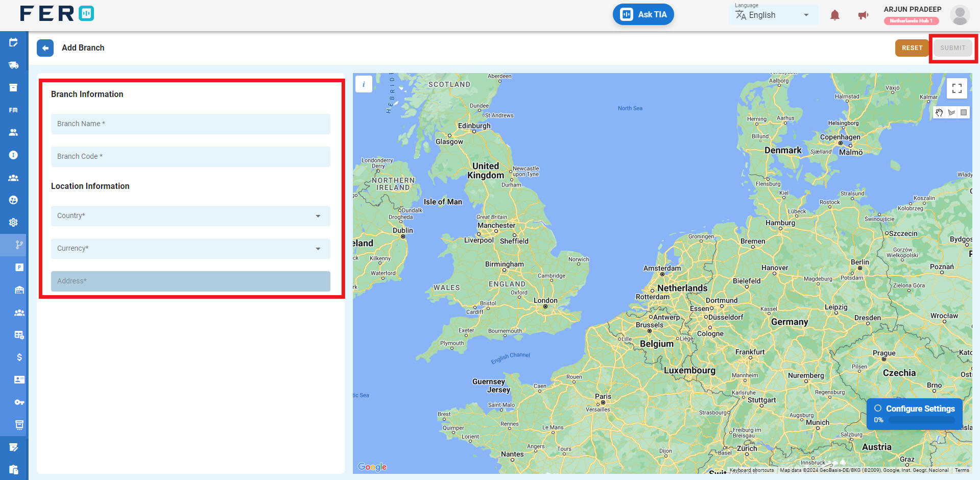Open the two-people users icon in sidebar

click(14, 132)
